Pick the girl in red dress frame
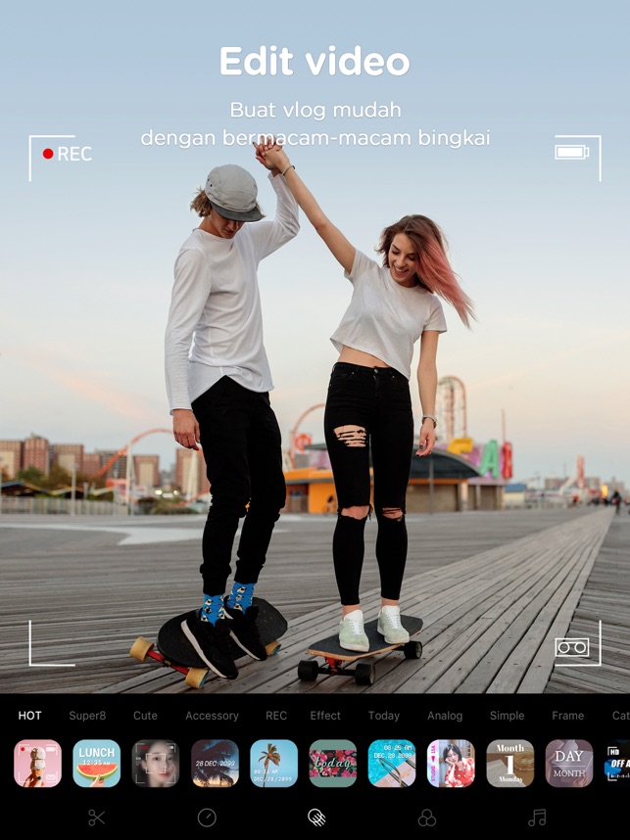Screen dimensions: 630x840 pyautogui.click(x=451, y=764)
